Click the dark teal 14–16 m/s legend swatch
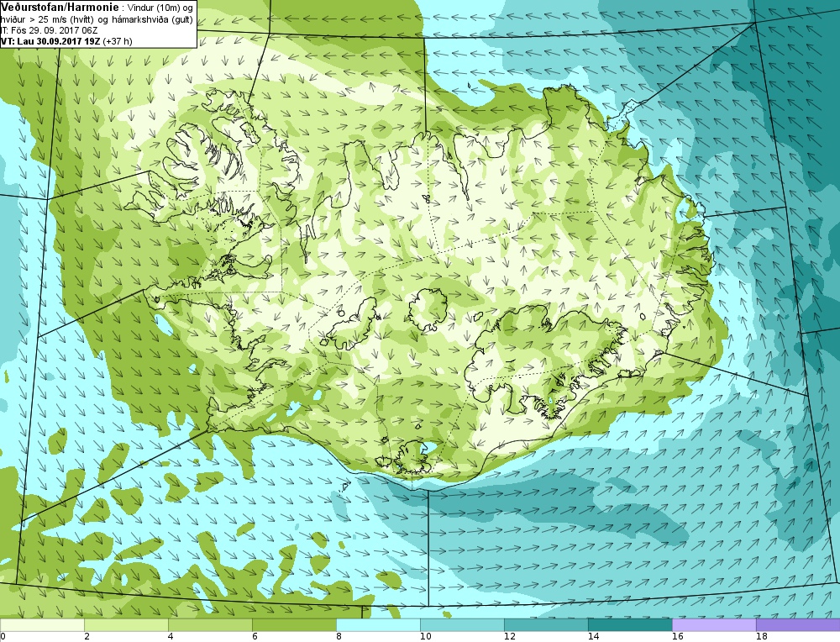Screen dimensions: 840x642 coord(631,625)
